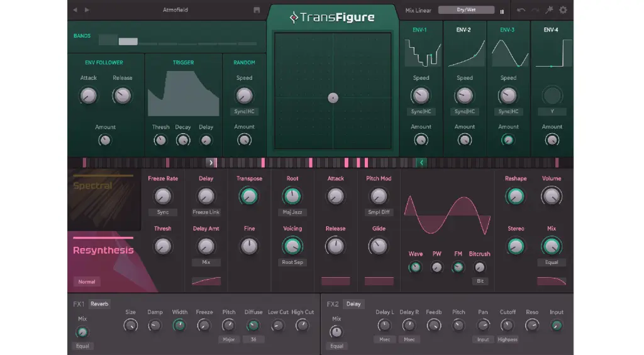
Task: Toggle the Smpl Diff button
Action: (x=379, y=212)
